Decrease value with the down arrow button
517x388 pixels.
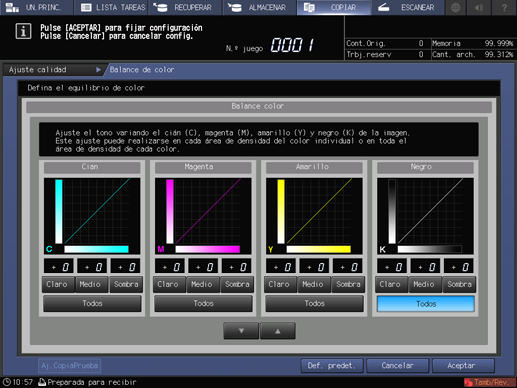pyautogui.click(x=241, y=331)
